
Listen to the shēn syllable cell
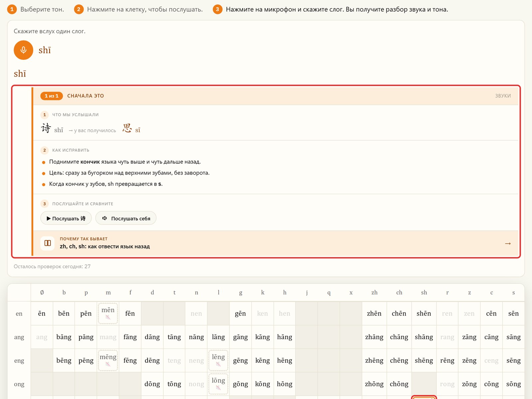(424, 313)
